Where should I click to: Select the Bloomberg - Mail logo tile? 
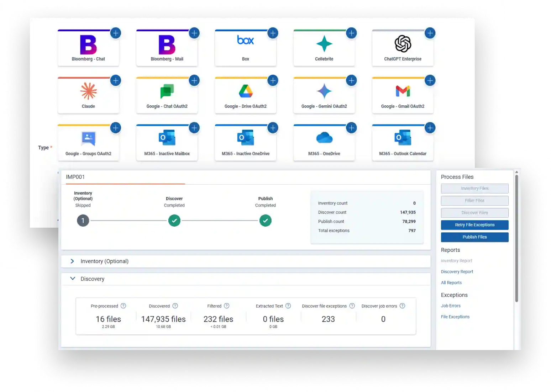click(x=167, y=44)
